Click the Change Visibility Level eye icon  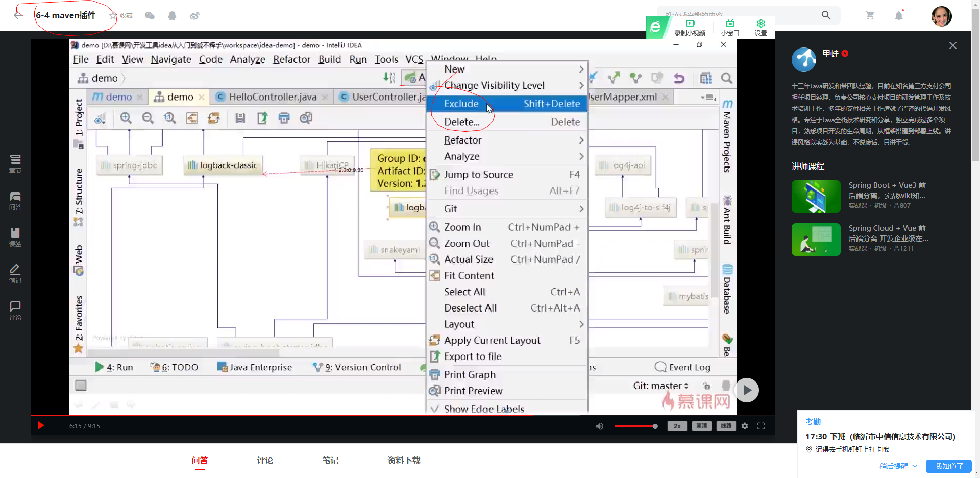point(101,118)
